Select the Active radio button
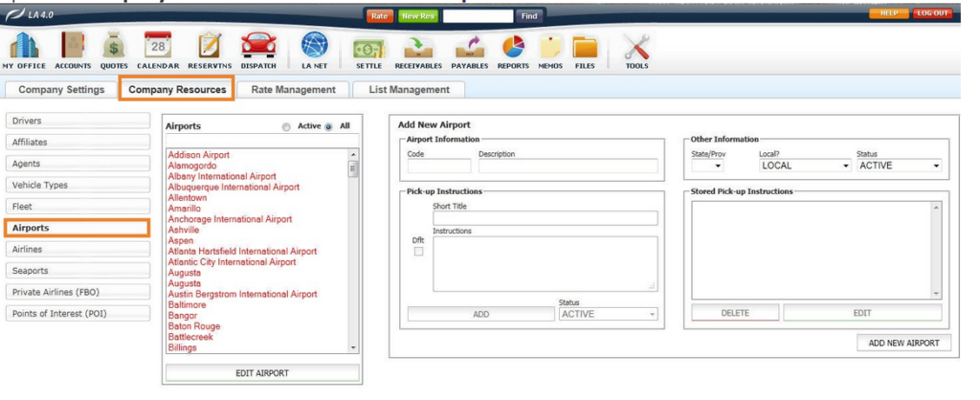 click(x=285, y=126)
